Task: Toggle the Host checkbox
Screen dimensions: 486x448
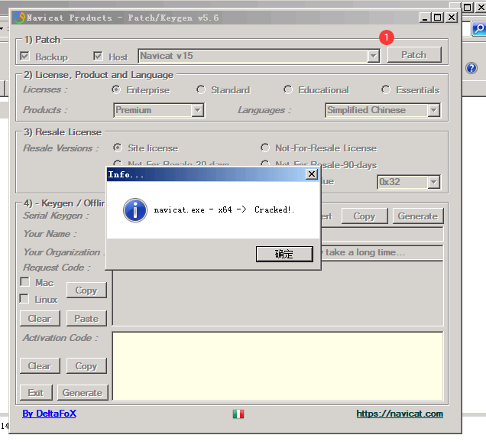Action: tap(98, 56)
